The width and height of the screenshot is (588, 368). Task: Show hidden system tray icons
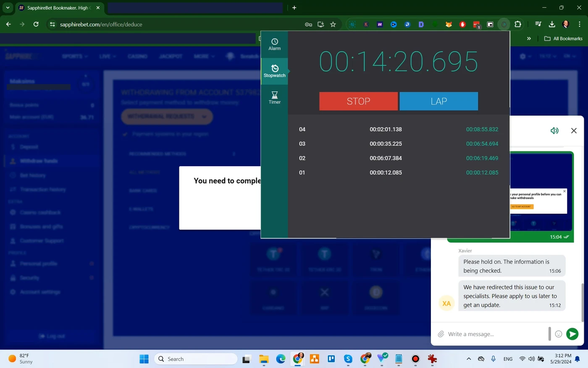point(469,359)
